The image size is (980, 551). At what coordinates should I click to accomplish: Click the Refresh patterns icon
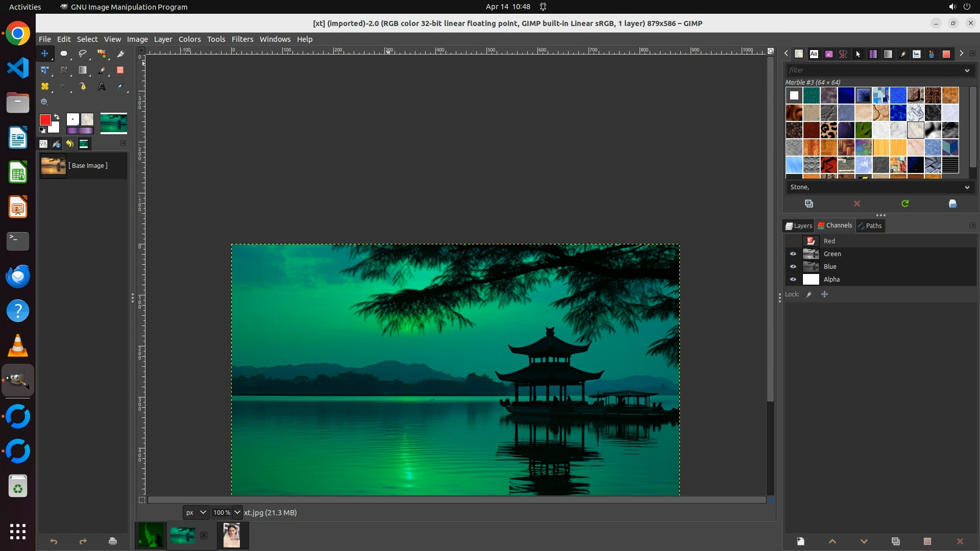point(905,204)
